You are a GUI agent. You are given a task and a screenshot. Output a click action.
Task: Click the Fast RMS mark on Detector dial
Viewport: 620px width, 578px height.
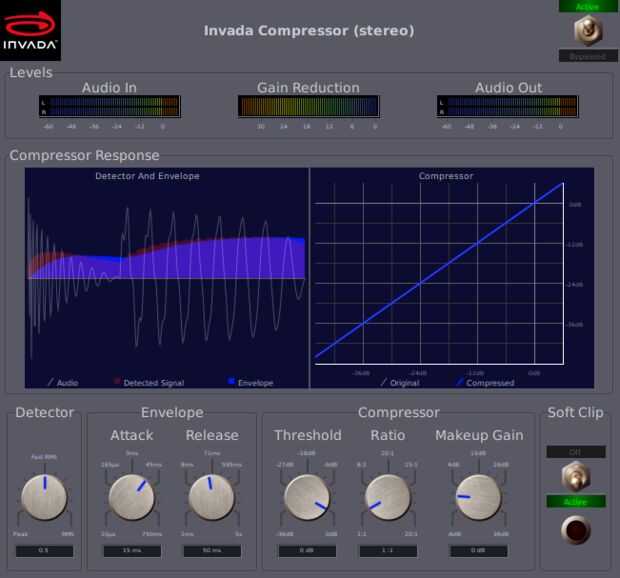pos(44,457)
